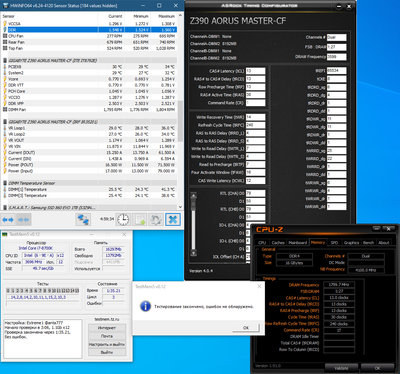Reset min/max values with the refresh icon
Image resolution: width=400 pixels, height=374 pixels.
click(156, 220)
